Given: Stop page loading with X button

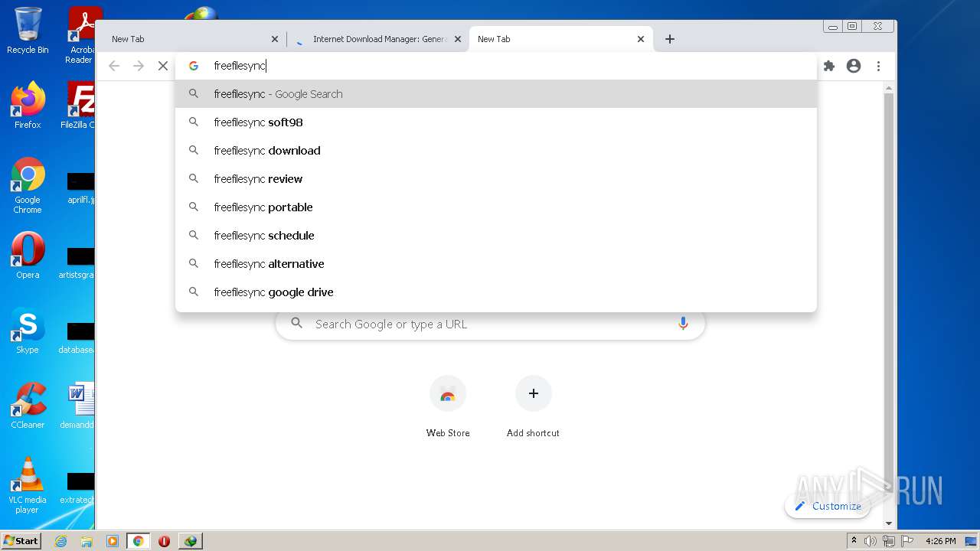Looking at the screenshot, I should tap(163, 66).
